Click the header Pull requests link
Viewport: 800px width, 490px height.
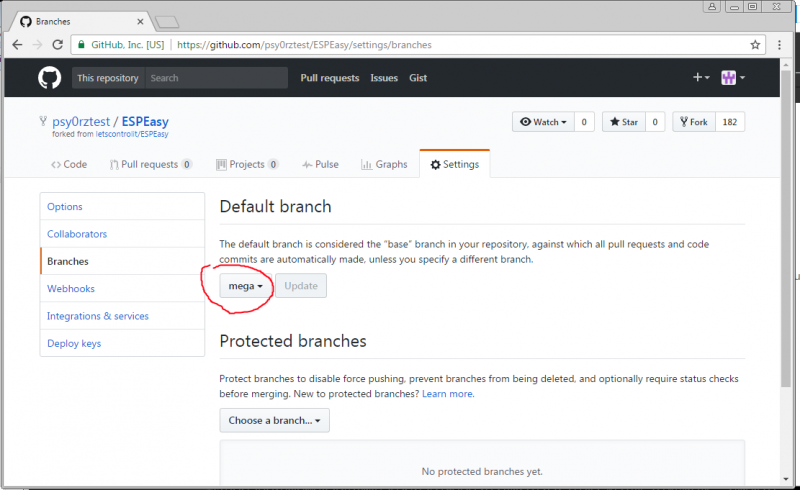click(330, 78)
